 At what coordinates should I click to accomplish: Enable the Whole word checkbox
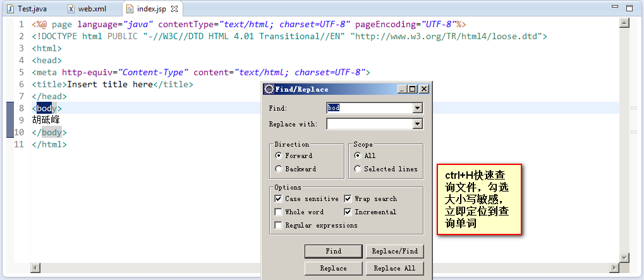279,212
